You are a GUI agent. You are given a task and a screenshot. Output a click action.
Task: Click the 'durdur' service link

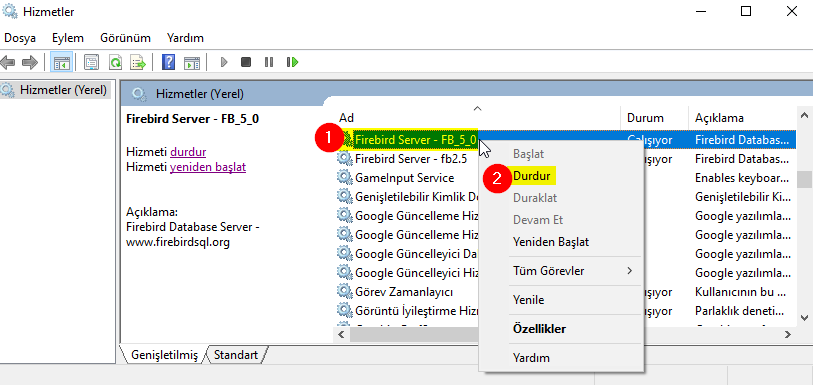coord(188,152)
